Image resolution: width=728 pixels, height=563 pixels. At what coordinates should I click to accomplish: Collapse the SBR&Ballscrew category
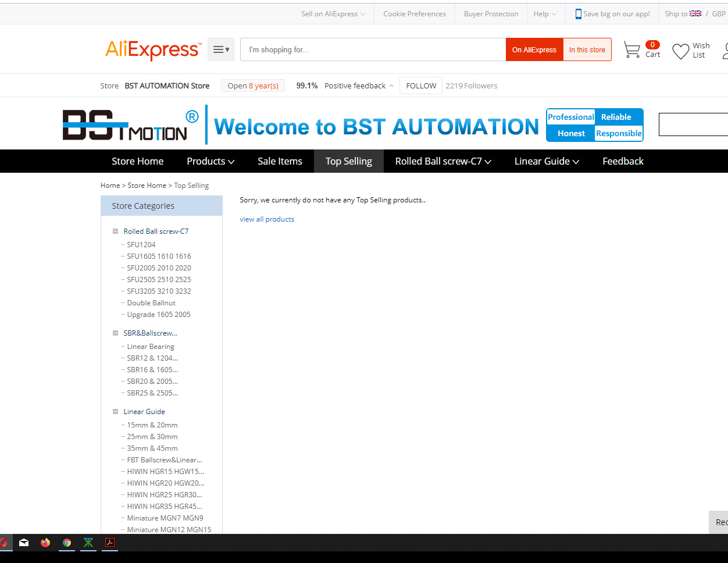tap(115, 333)
